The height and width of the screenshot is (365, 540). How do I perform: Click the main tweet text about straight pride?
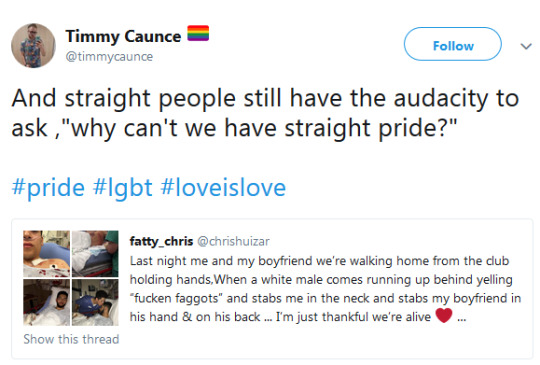[265, 113]
